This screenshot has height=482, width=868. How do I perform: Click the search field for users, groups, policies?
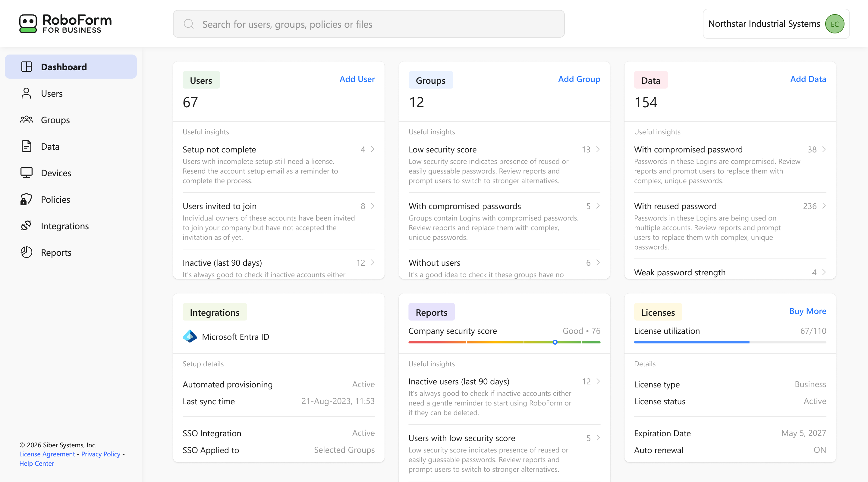(369, 24)
